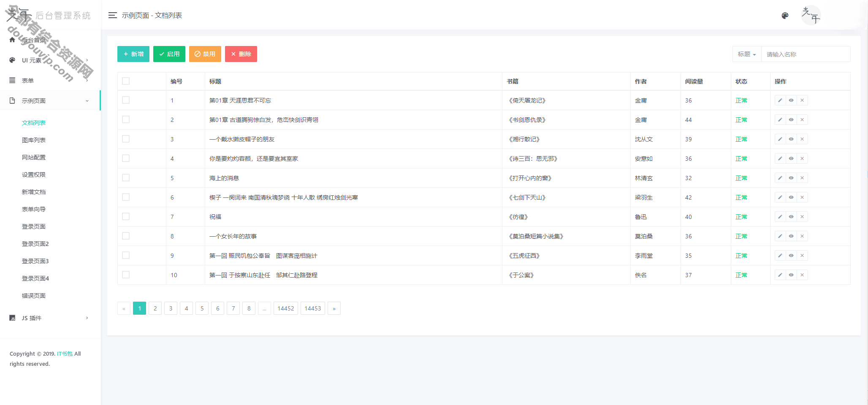Collapse the 示例页面 sidebar menu
Viewport: 868px width, 405px height.
pyautogui.click(x=50, y=100)
